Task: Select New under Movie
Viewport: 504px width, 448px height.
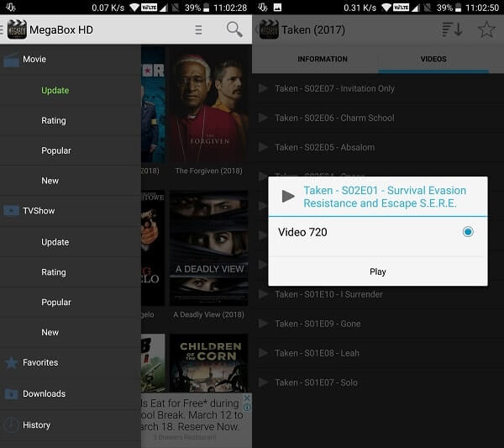Action: click(x=71, y=181)
